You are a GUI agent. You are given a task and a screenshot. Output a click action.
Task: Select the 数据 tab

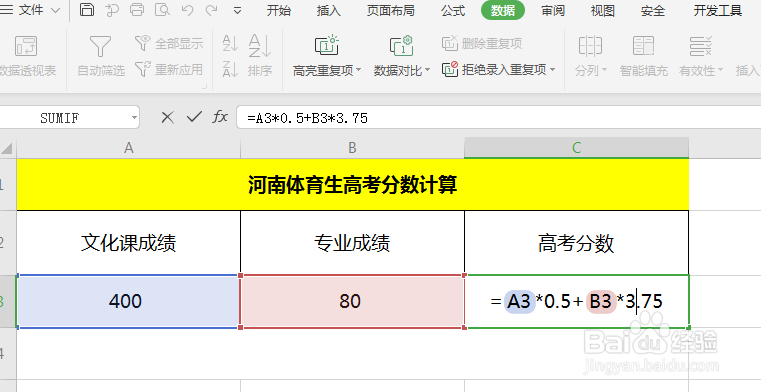(x=503, y=10)
